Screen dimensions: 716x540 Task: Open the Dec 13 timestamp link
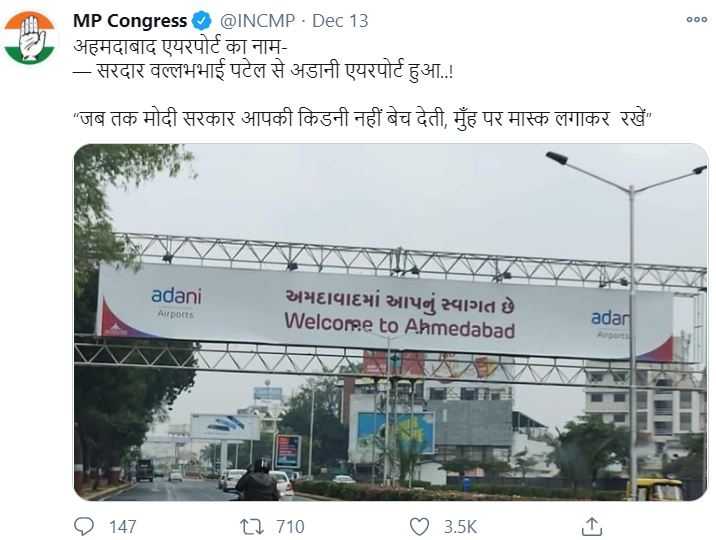tap(340, 21)
